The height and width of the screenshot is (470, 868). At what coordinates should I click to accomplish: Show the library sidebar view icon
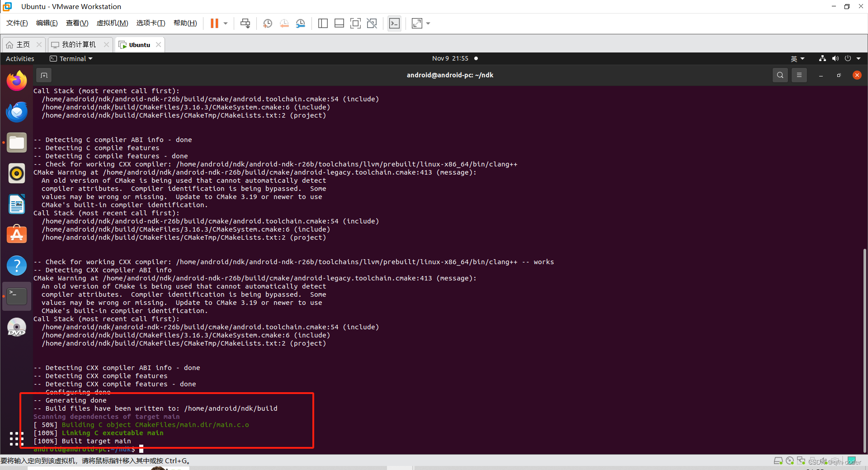[323, 23]
